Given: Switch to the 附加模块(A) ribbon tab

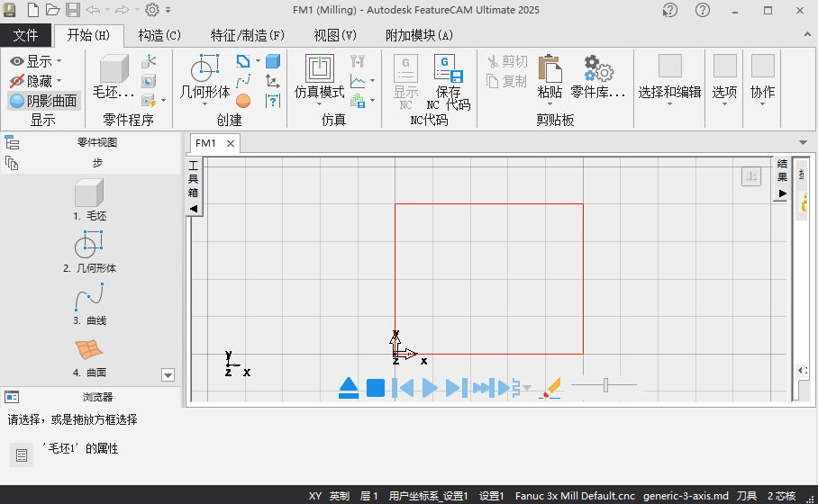Looking at the screenshot, I should 419,35.
